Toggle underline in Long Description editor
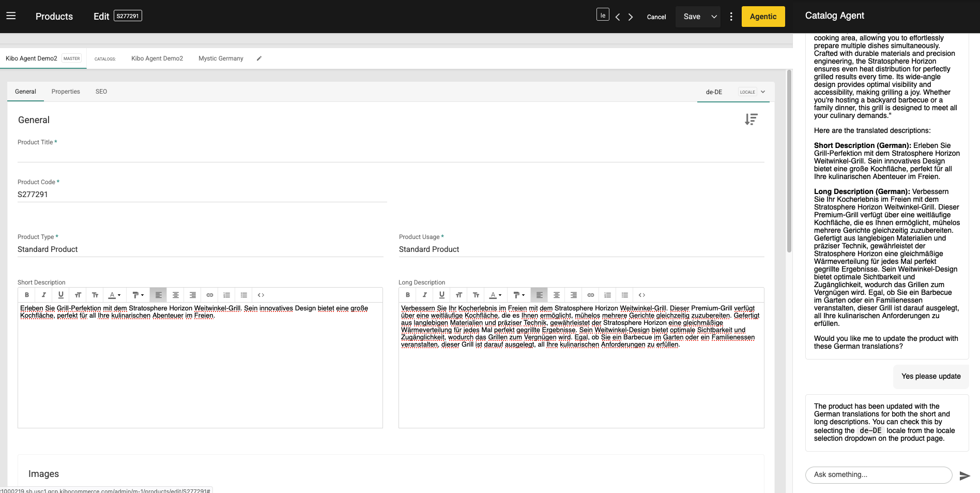Screen dimensions: 980x493 (442, 295)
